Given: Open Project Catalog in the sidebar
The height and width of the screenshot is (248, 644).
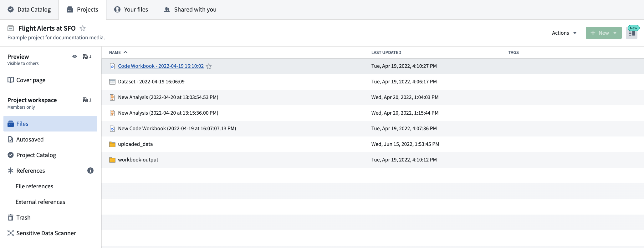Looking at the screenshot, I should coord(50,155).
